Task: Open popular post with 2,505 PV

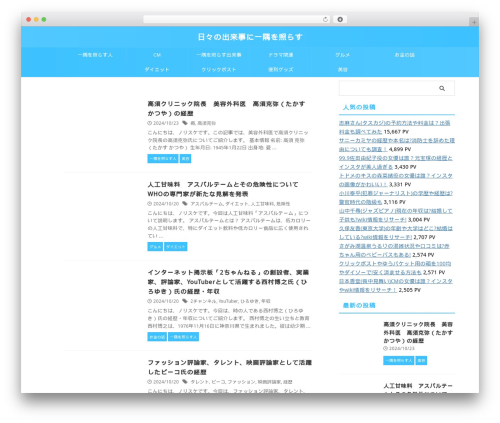Action: pos(396,285)
